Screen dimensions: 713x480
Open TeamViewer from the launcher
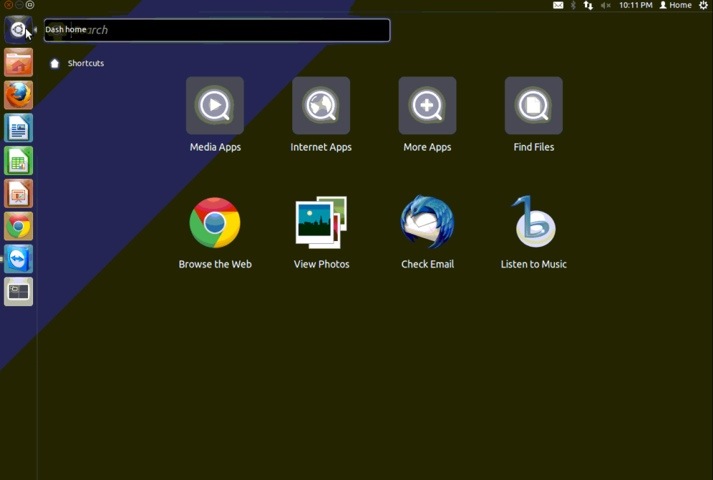tap(18, 259)
